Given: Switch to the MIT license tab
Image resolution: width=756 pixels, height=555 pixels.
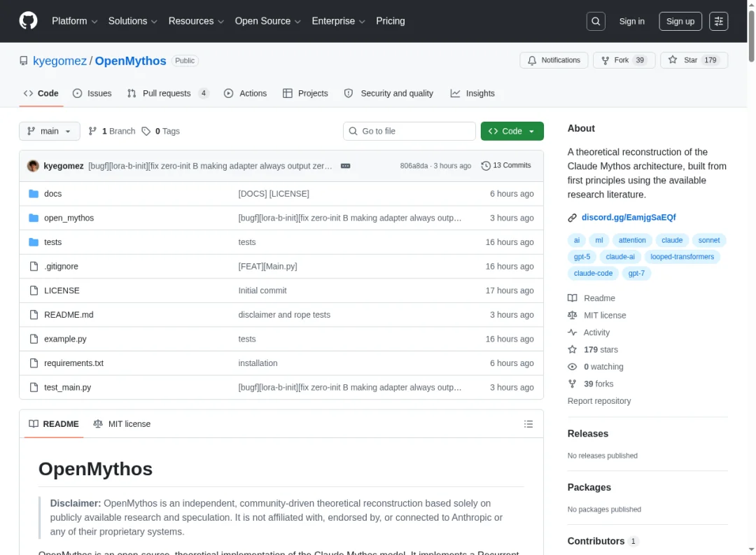Looking at the screenshot, I should coord(122,424).
